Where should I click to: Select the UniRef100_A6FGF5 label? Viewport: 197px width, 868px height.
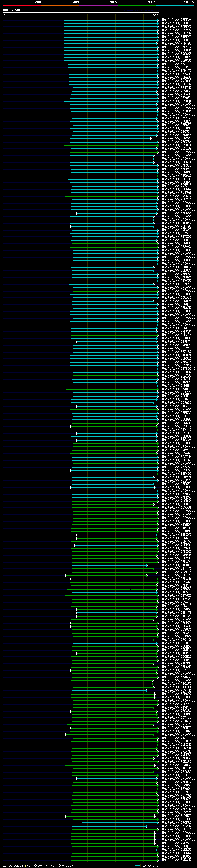coord(176,125)
